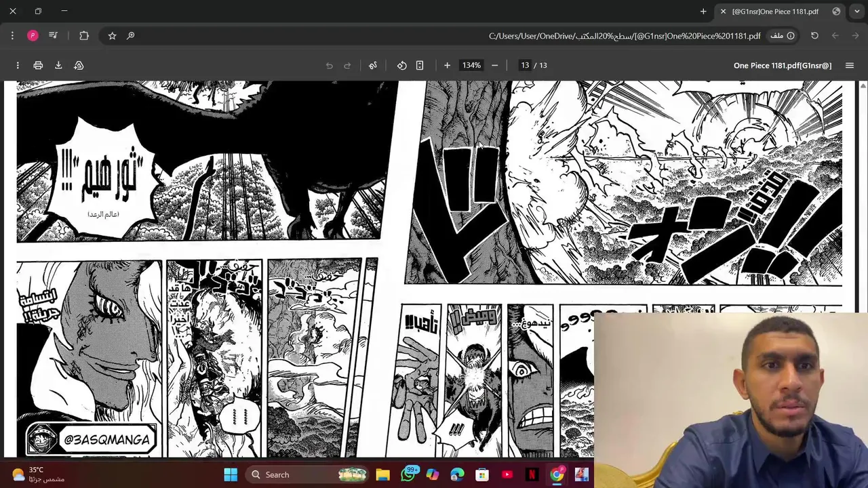The image size is (868, 488).
Task: Click the zoom magnifier icon in address bar
Action: (130, 35)
